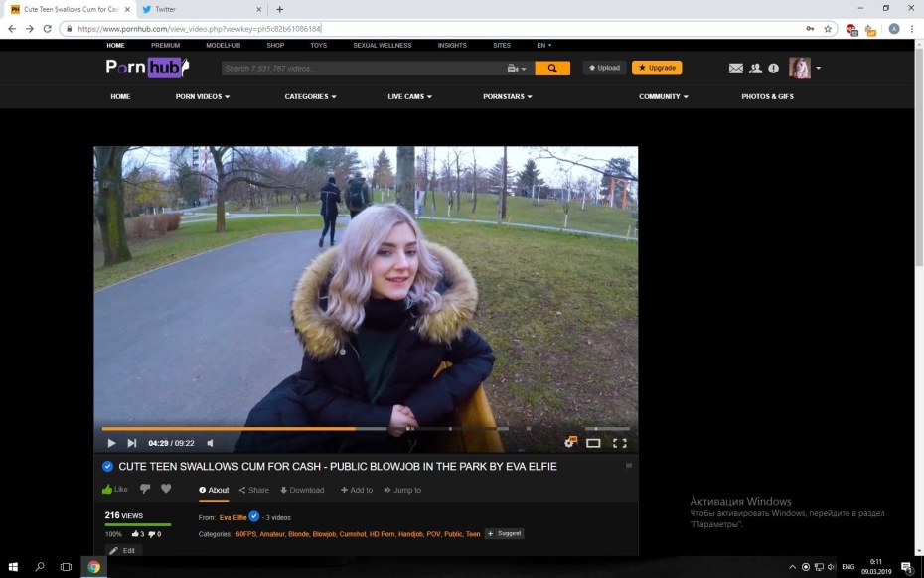Enter fullscreen mode in the video player

pyautogui.click(x=620, y=443)
